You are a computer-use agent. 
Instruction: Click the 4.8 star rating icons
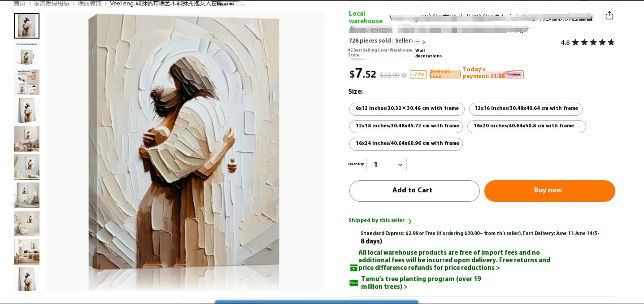click(x=593, y=43)
